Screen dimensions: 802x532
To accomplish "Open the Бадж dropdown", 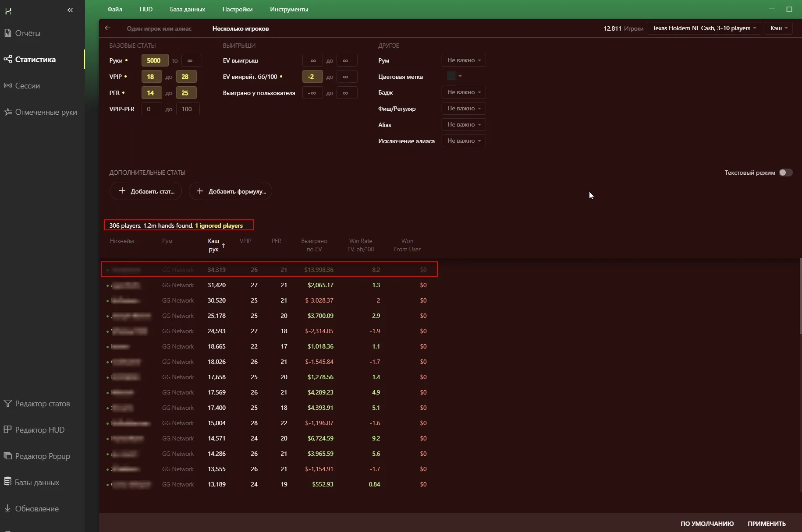I will (x=464, y=92).
